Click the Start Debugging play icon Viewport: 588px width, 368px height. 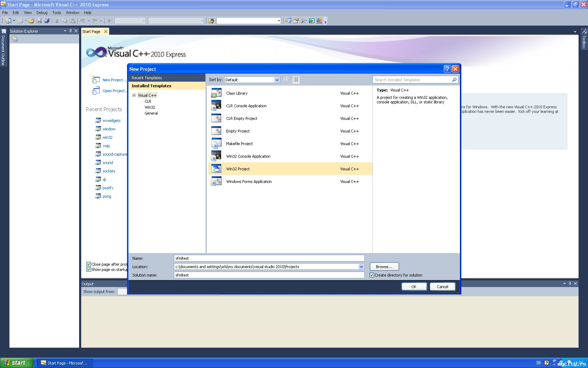pyautogui.click(x=109, y=21)
